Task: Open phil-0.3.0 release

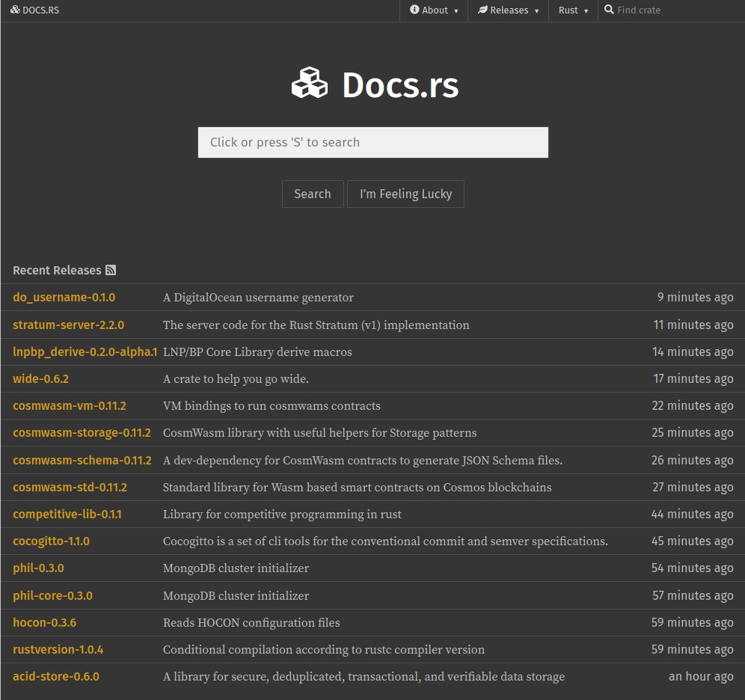Action: [38, 568]
